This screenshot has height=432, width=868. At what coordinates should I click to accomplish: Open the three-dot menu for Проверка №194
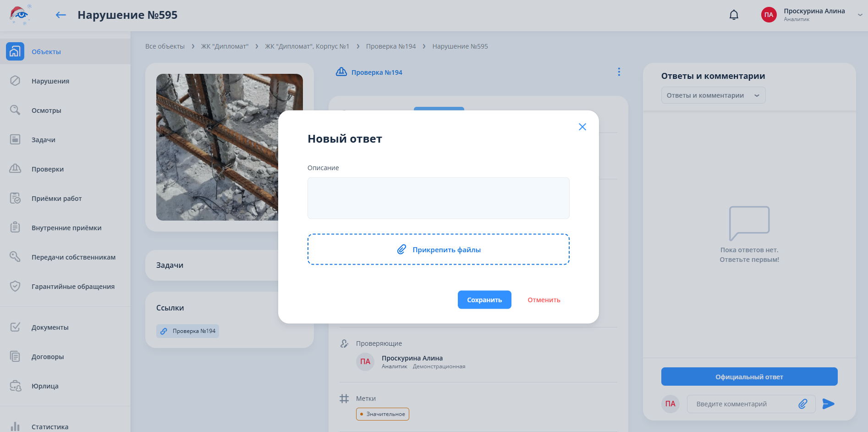coord(619,72)
